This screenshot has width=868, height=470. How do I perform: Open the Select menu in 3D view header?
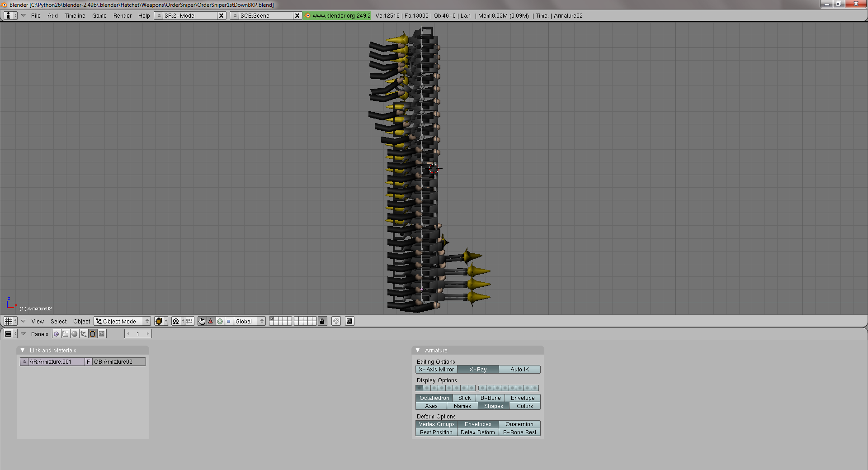(58, 322)
